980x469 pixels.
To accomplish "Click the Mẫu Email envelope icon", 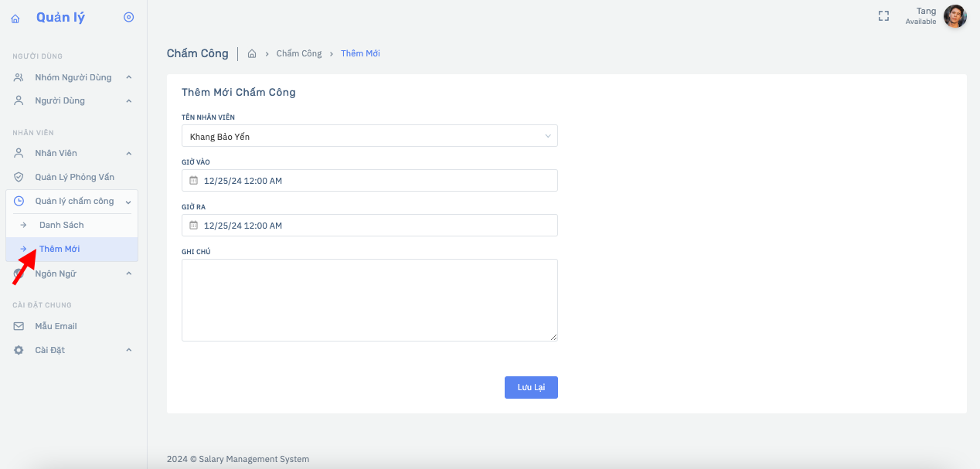I will click(x=19, y=326).
